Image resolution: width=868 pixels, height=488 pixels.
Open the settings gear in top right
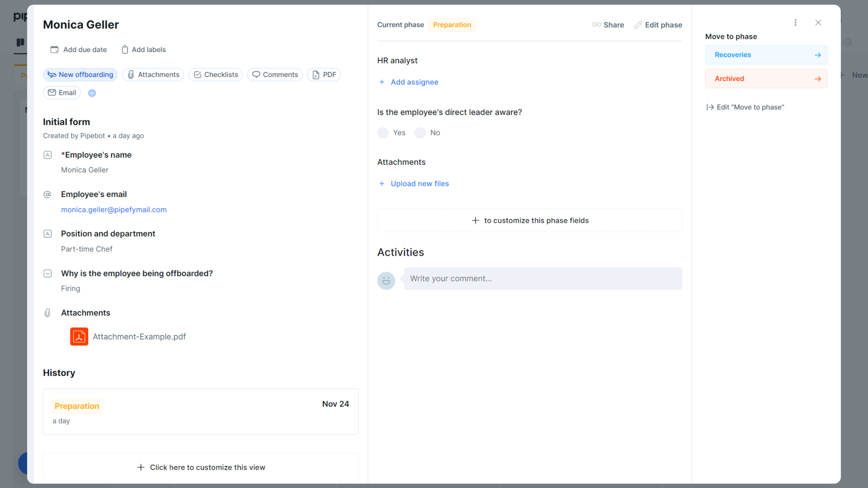click(x=848, y=42)
